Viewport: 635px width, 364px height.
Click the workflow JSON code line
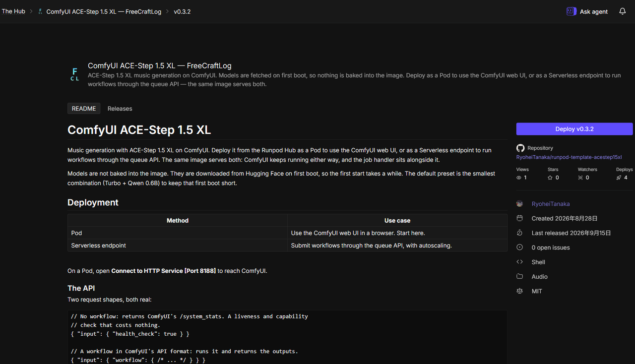point(138,360)
